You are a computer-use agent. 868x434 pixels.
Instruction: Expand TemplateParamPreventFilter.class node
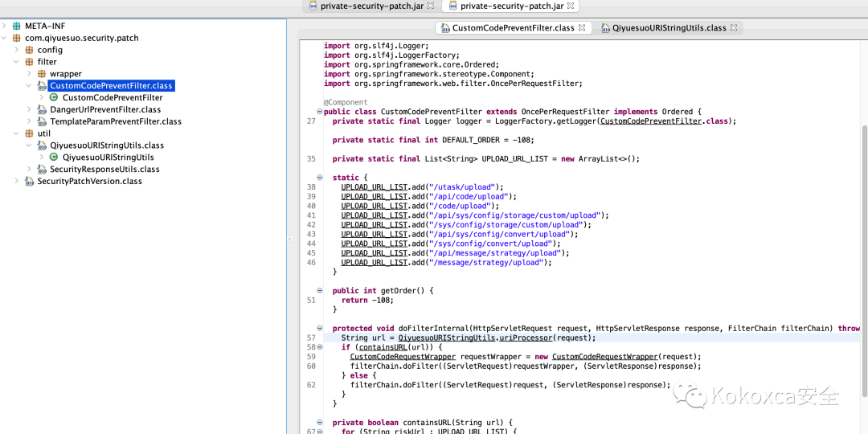coord(29,121)
